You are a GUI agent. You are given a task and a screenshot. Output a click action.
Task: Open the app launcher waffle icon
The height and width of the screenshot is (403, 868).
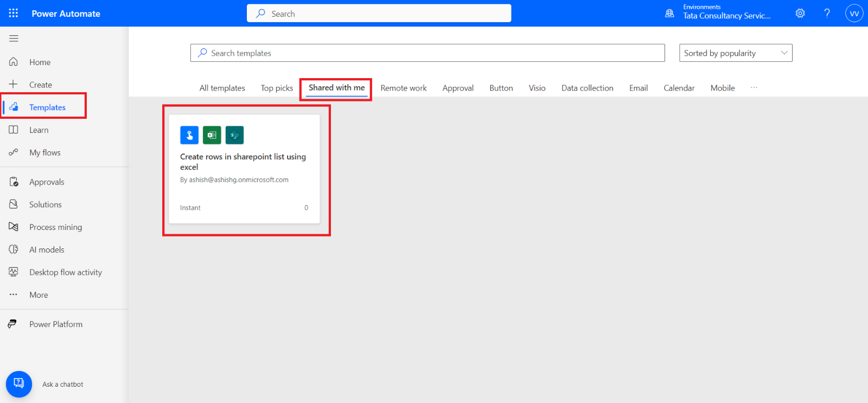tap(14, 13)
